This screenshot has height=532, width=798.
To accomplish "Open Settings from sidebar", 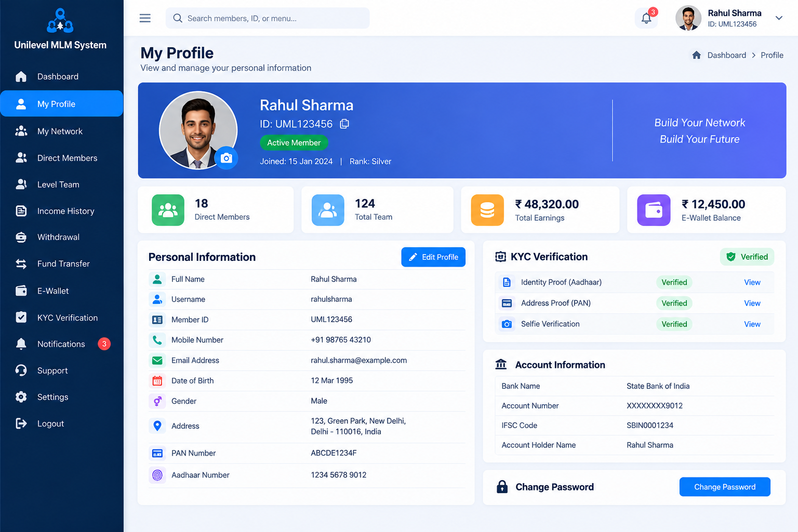I will [62, 397].
